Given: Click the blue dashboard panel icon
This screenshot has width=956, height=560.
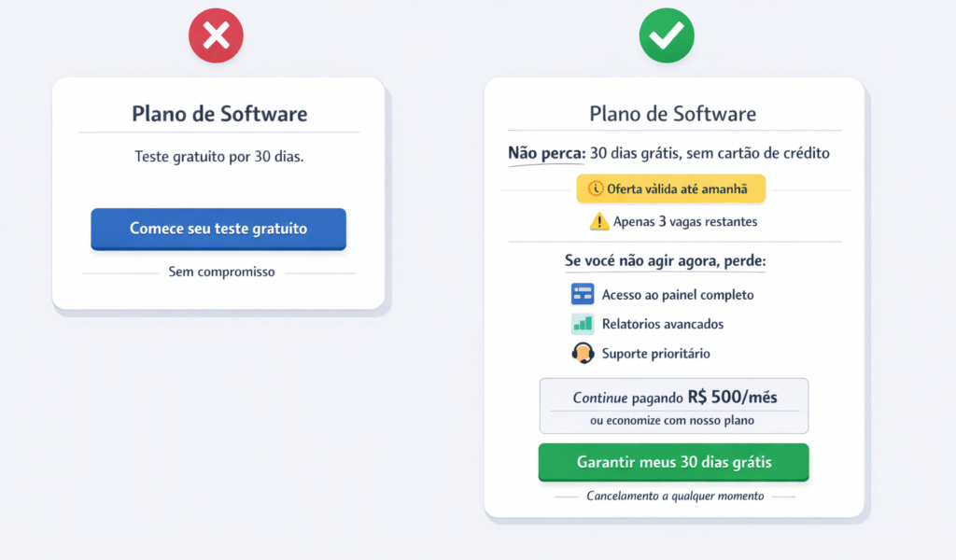Looking at the screenshot, I should coord(583,295).
